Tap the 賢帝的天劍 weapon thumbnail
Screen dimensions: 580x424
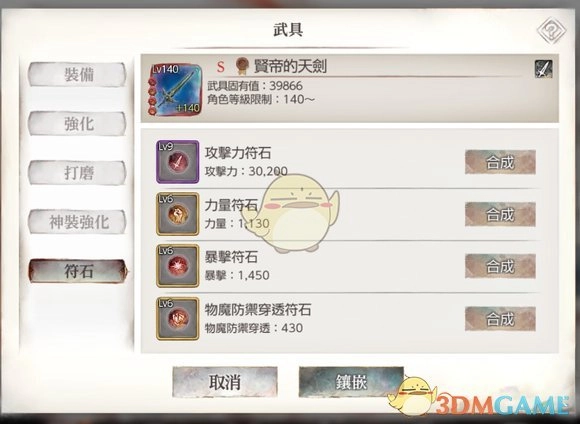175,89
